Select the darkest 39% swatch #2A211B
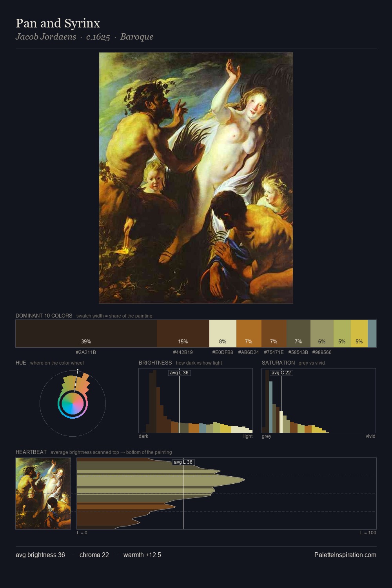Screen dimensions: 392x588 click(86, 334)
